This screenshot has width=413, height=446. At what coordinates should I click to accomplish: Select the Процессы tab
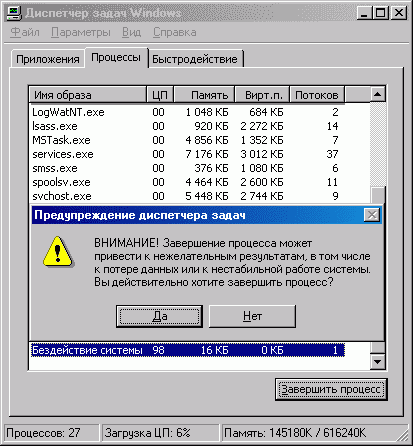116,57
